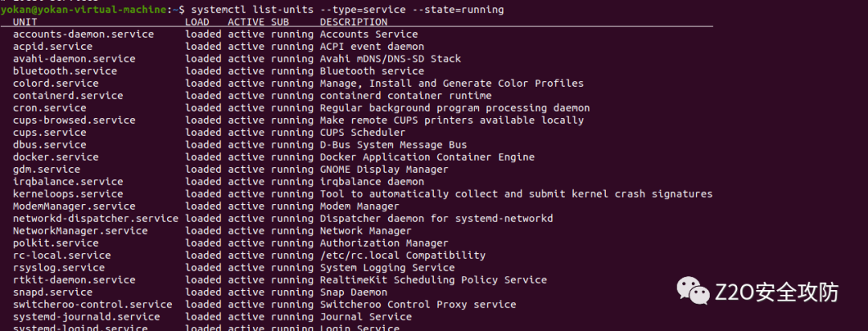The height and width of the screenshot is (331, 868).
Task: Select the acpid.service unit name
Action: [x=52, y=47]
